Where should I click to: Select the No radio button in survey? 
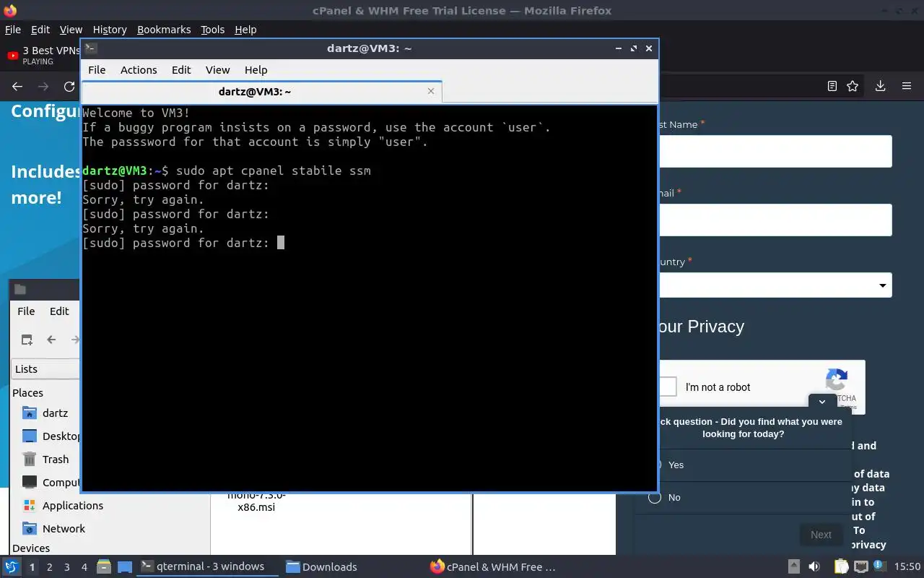click(655, 497)
